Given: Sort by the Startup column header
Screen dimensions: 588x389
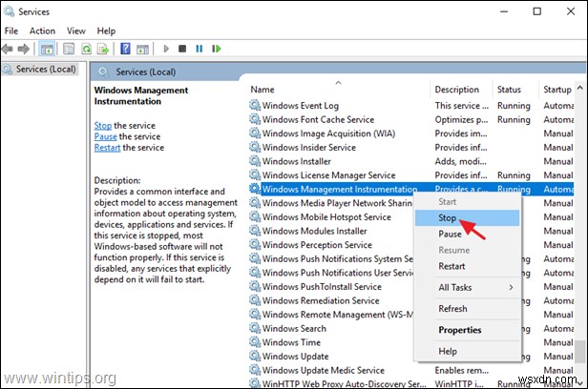Looking at the screenshot, I should (x=556, y=90).
